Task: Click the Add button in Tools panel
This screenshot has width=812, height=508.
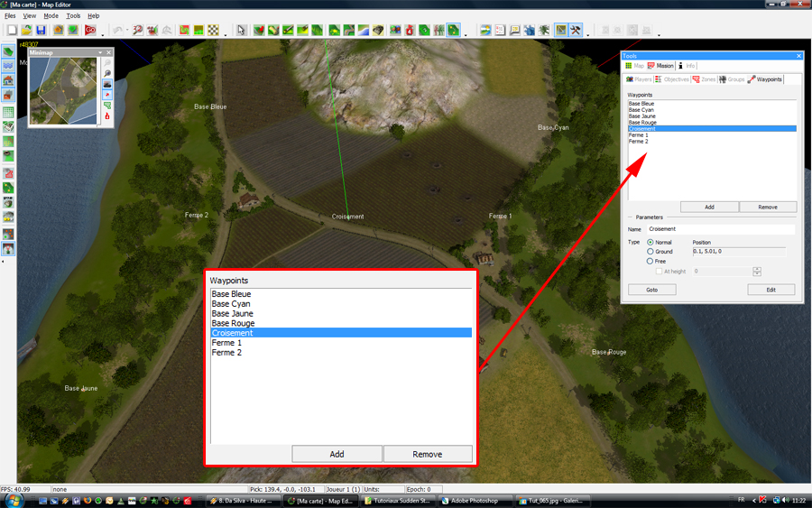Action: click(709, 208)
